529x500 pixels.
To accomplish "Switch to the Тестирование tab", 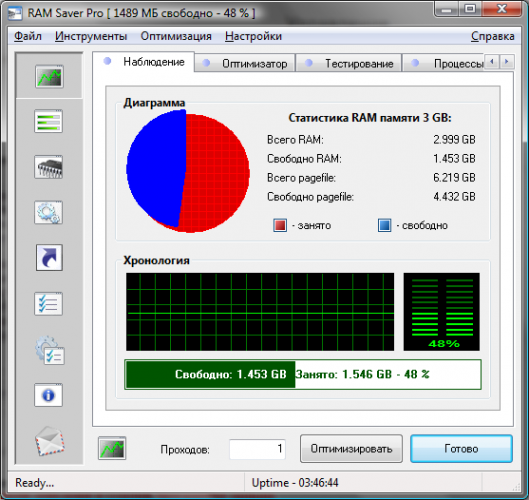I will tap(349, 63).
